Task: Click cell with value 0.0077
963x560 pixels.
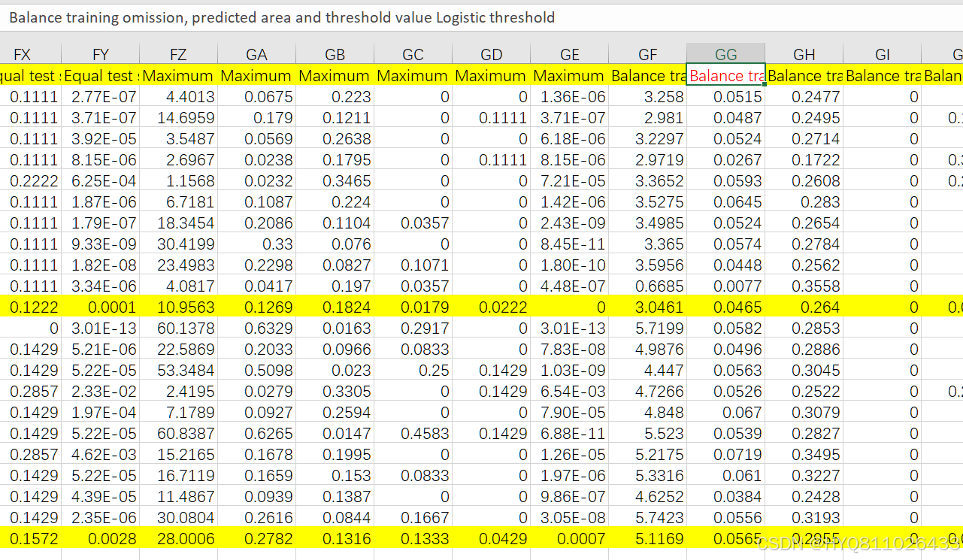Action: tap(726, 286)
